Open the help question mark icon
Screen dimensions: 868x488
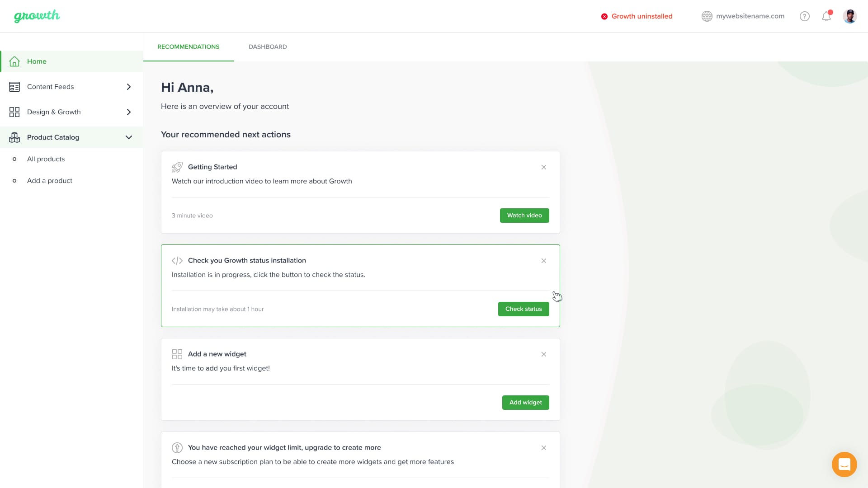pos(804,16)
